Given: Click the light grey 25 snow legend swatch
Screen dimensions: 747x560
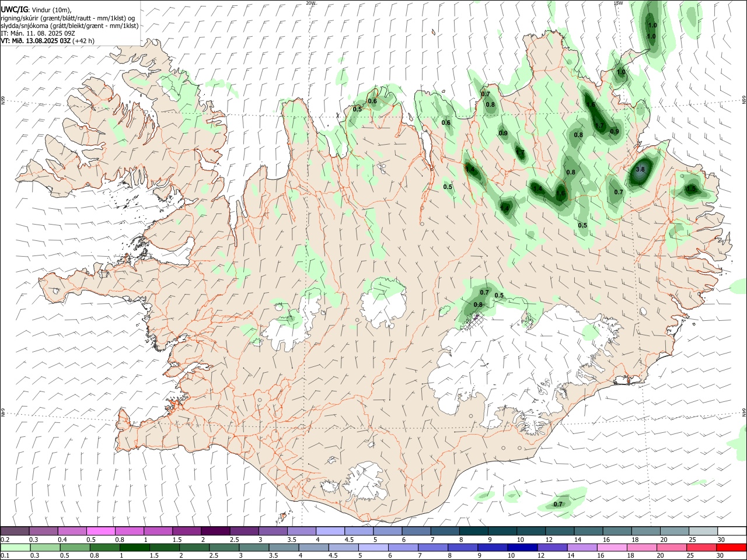Looking at the screenshot, I should tap(703, 531).
